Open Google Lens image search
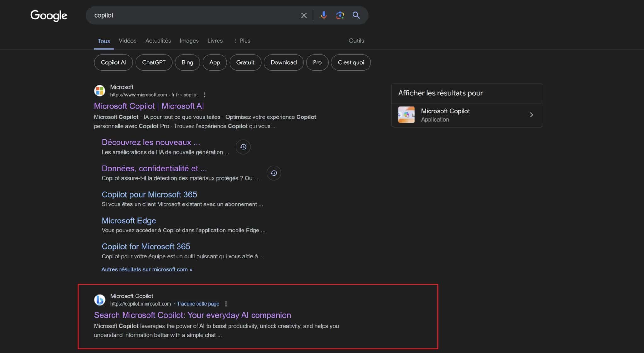644x353 pixels. coord(340,15)
